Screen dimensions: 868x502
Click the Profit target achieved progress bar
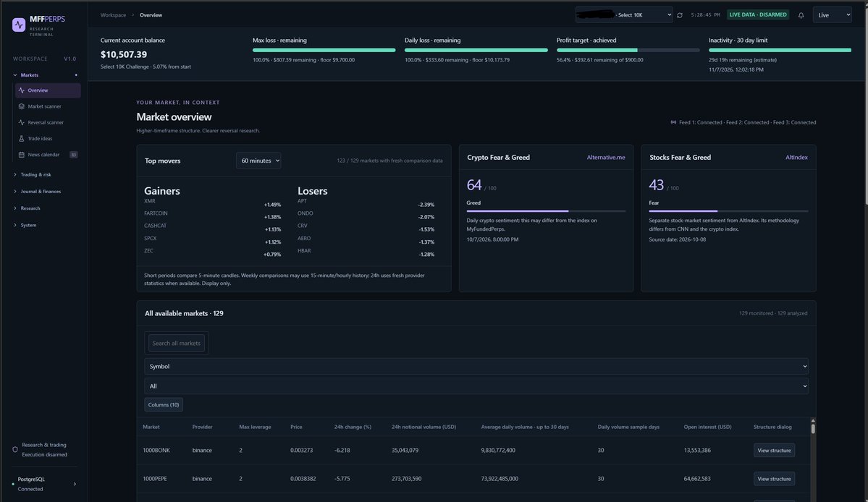(x=628, y=51)
